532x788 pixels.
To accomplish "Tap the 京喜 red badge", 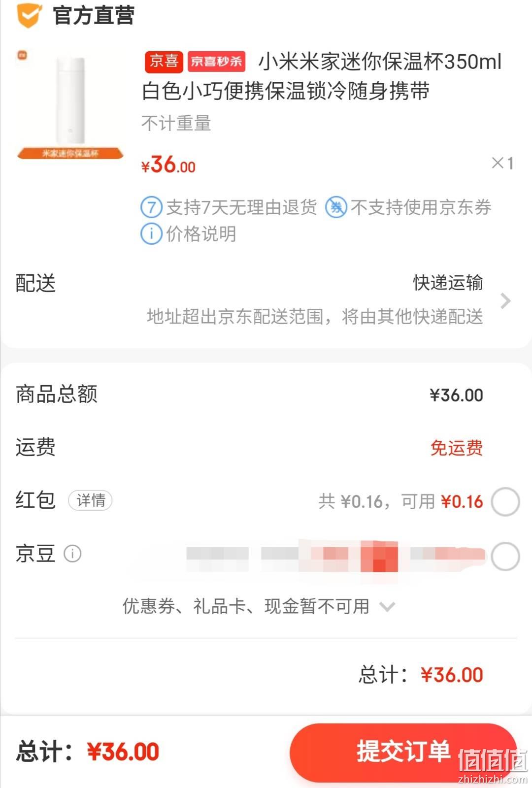I will 164,61.
